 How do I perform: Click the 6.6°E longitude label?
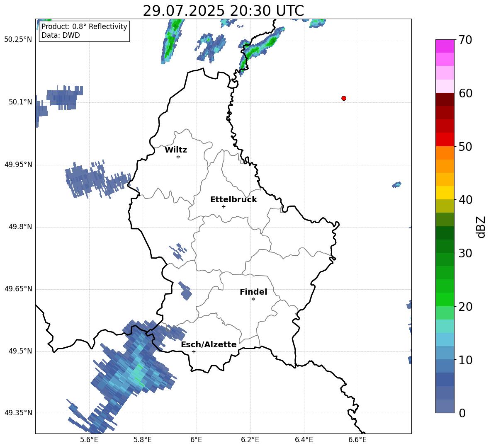pyautogui.click(x=357, y=440)
